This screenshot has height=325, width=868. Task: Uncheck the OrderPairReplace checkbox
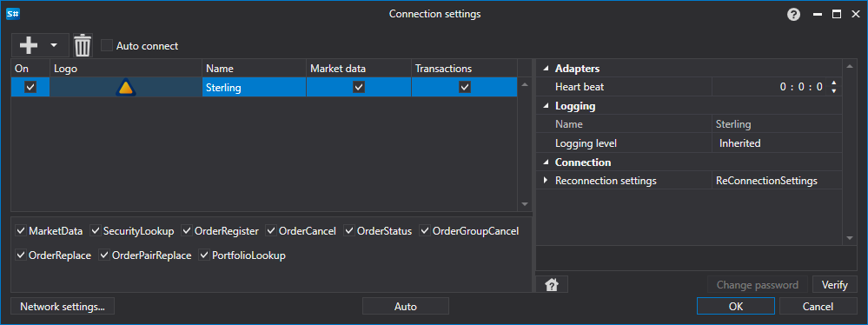(104, 255)
